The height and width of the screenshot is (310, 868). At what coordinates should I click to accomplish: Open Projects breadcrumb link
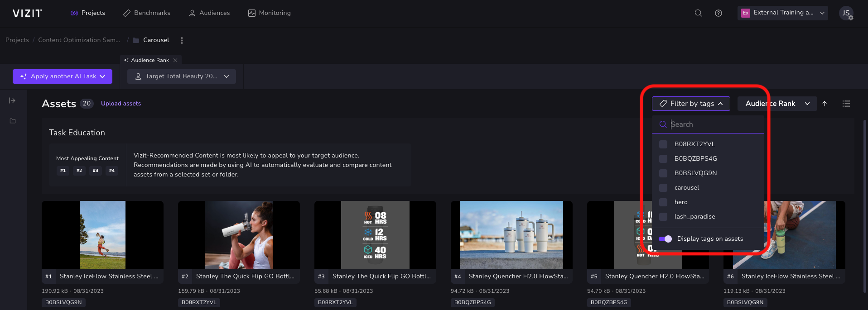[17, 40]
